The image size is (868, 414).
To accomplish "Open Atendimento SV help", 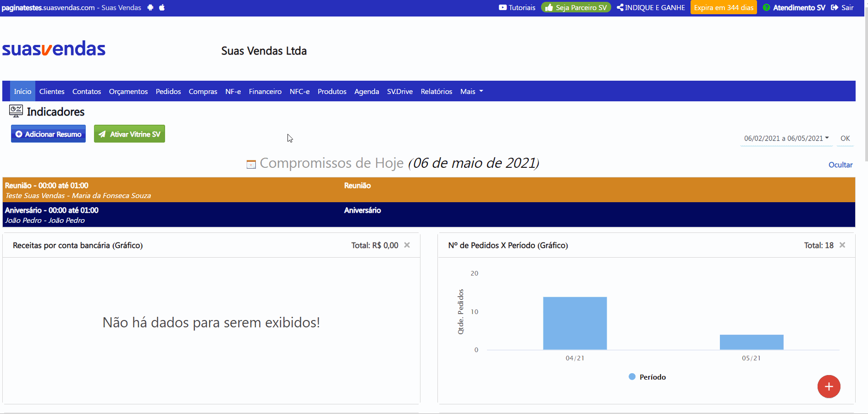I will [794, 7].
